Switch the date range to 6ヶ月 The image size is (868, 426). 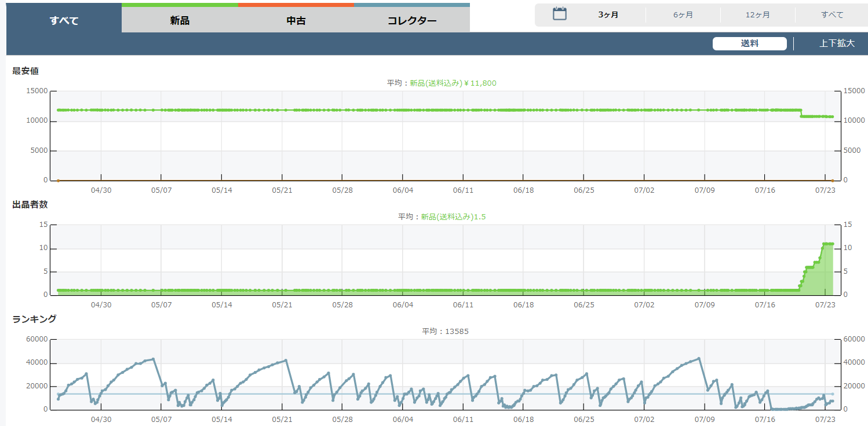pos(683,15)
